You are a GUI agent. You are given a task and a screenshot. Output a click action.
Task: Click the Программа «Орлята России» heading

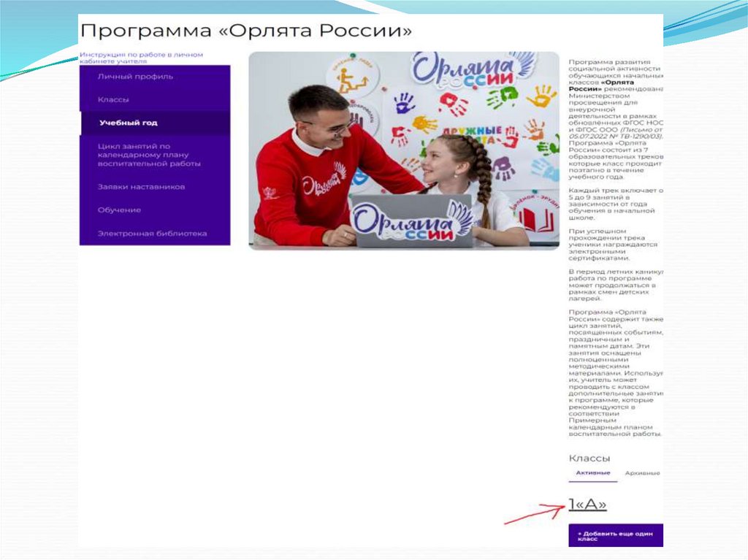(x=245, y=31)
